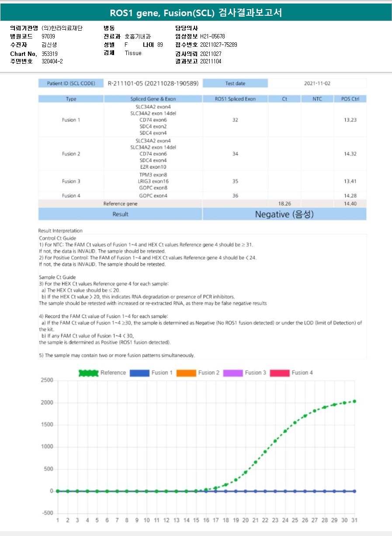This screenshot has width=392, height=536.
Task: Click the NTC column header
Action: point(317,99)
